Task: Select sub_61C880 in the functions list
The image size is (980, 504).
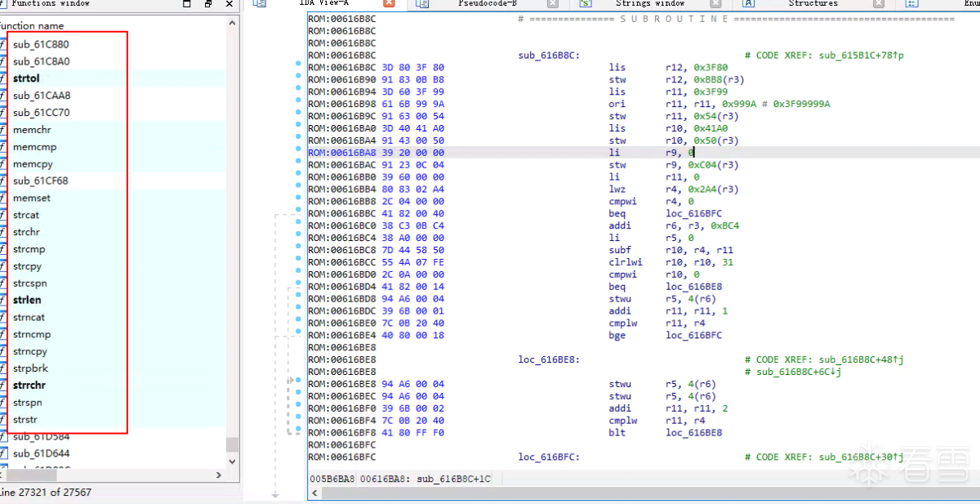Action: (41, 44)
